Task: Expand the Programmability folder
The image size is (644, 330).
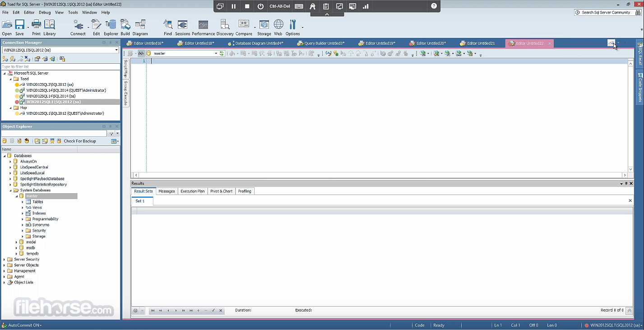Action: (23, 219)
